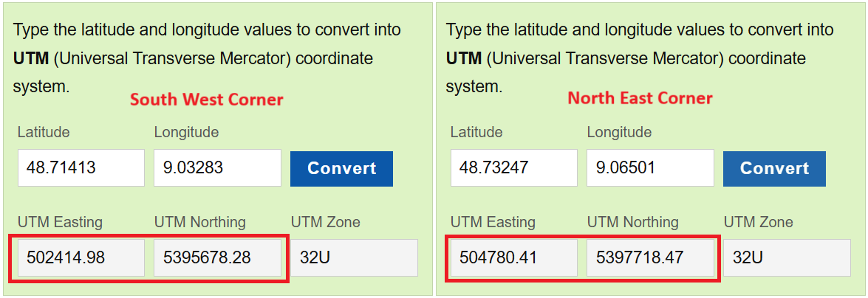Click the Convert button in South West panel
This screenshot has height=298, width=868.
point(341,168)
